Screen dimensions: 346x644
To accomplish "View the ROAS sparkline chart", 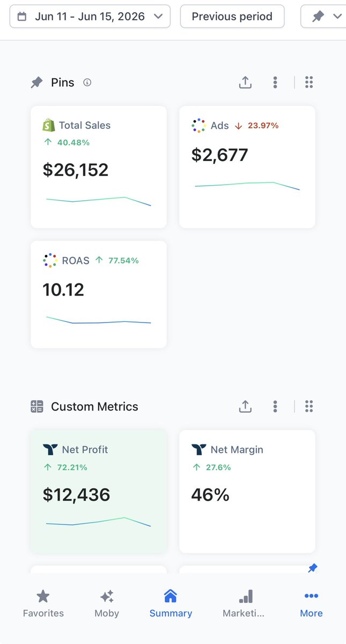I will pos(99,320).
